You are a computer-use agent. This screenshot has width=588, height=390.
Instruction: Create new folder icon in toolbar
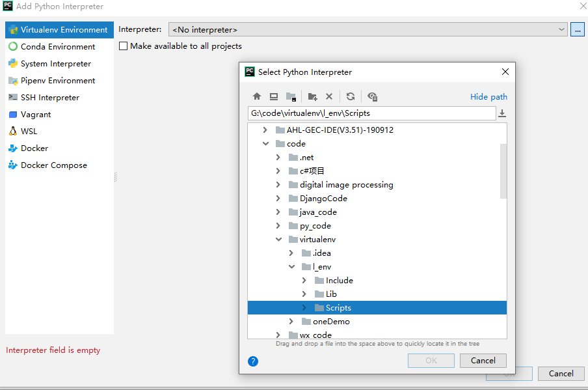[312, 96]
